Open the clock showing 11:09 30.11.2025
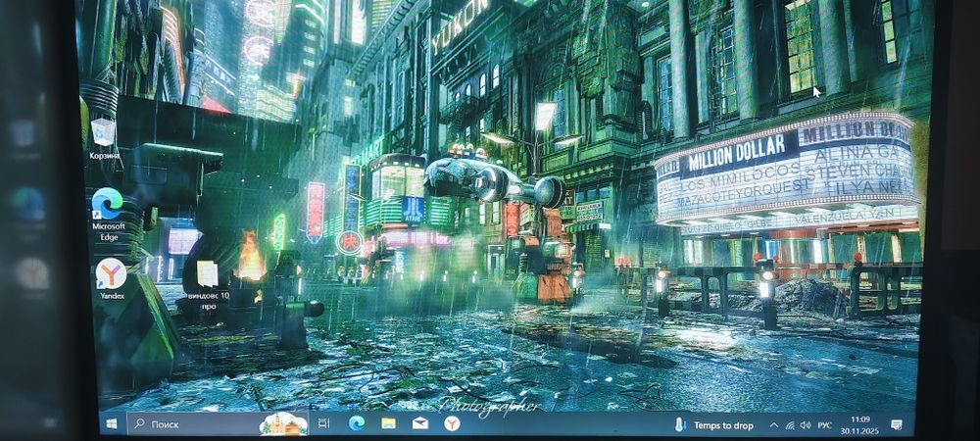Viewport: 980px width, 441px height. coord(860,424)
